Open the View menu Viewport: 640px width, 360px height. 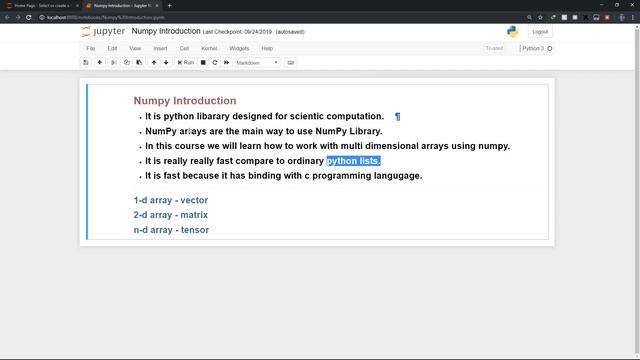(135, 48)
